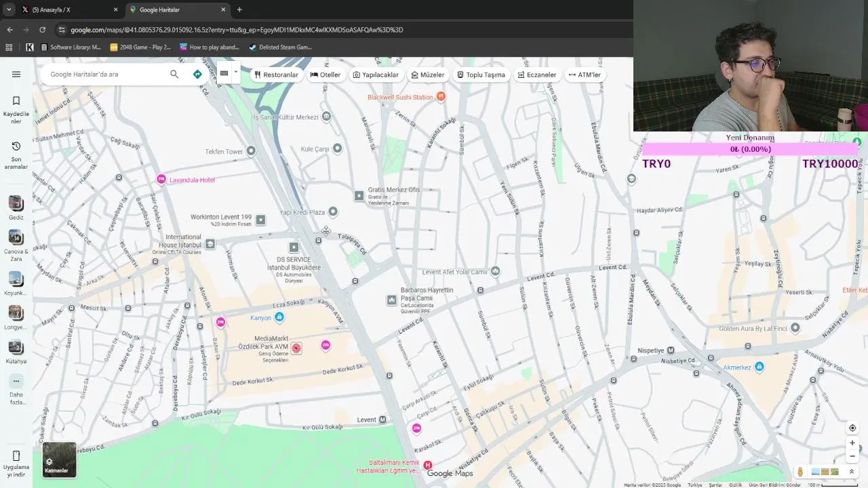Click the Yapı Kredi Plaza marker
The image size is (868, 488).
pyautogui.click(x=332, y=211)
